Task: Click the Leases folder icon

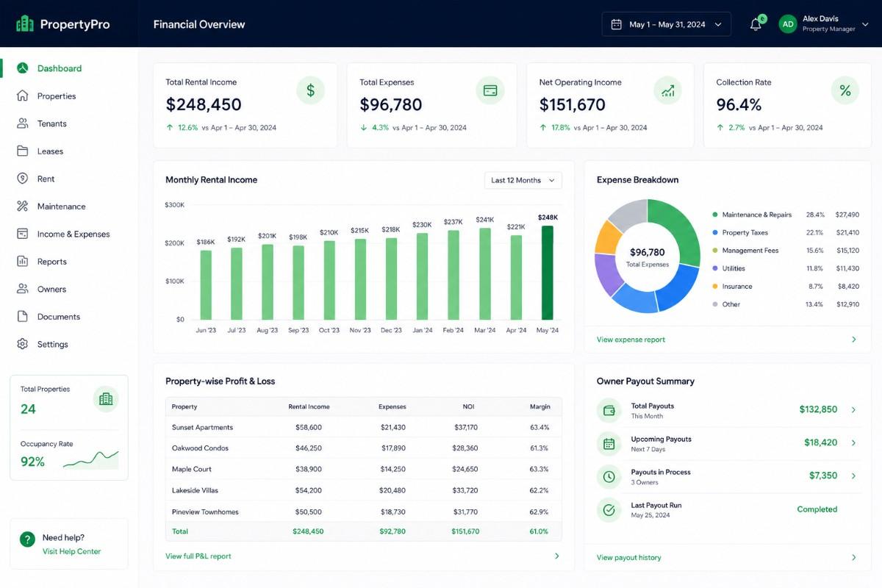Action: point(23,151)
